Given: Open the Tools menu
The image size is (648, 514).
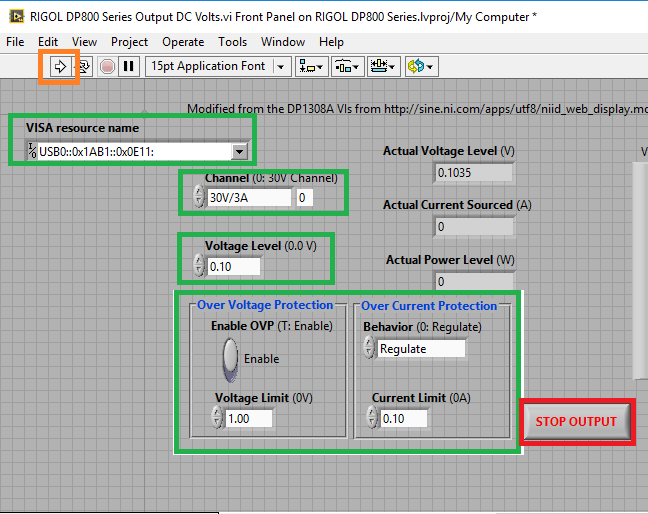Looking at the screenshot, I should click(x=233, y=42).
